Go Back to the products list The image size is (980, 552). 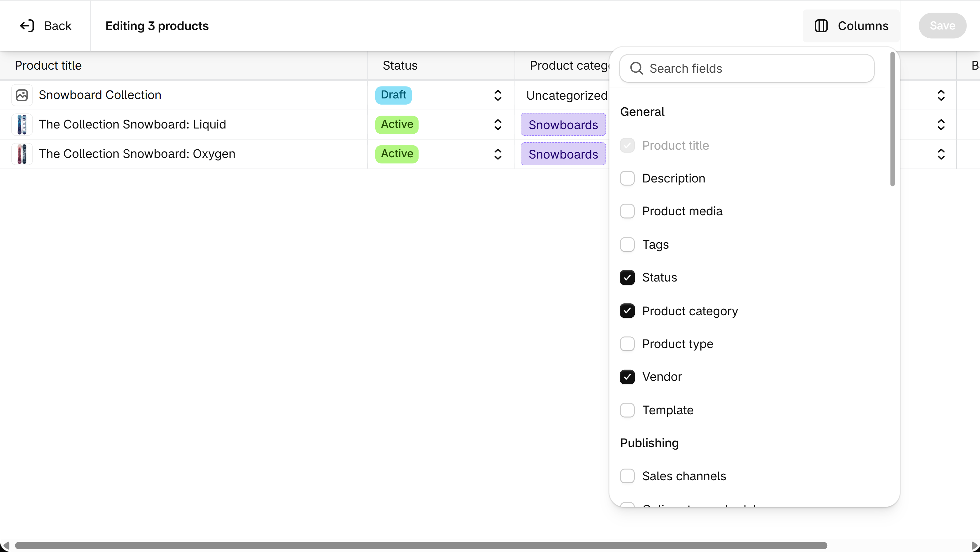pyautogui.click(x=46, y=26)
